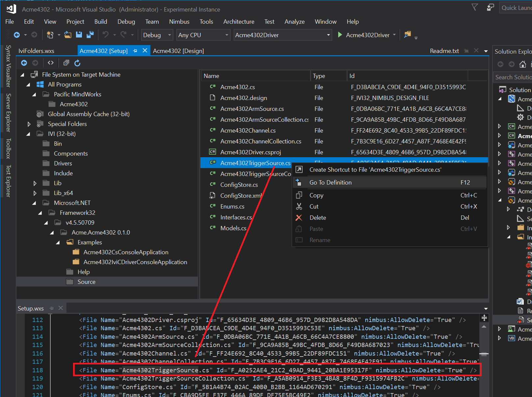Viewport: 532px width, 397px height.
Task: Select the Save All toolbar icon
Action: pos(90,35)
